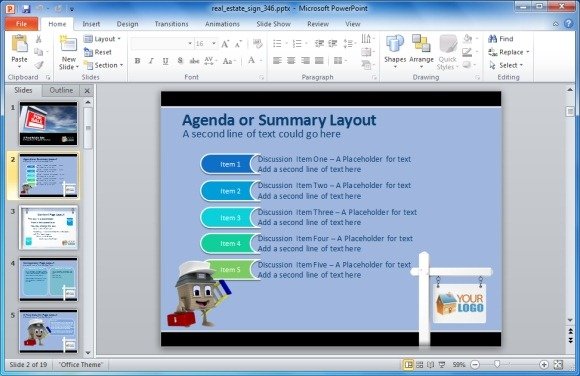Click the Save icon in quick access toolbar

(26, 8)
